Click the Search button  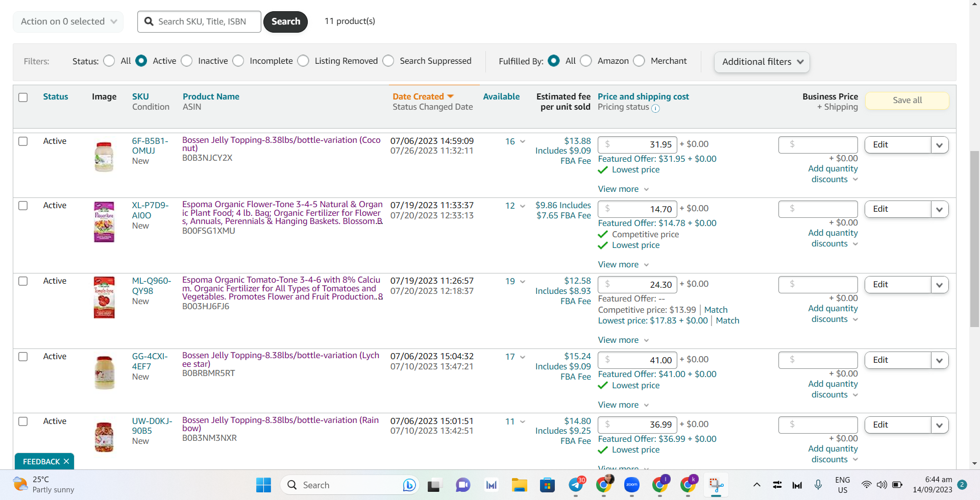click(x=286, y=21)
